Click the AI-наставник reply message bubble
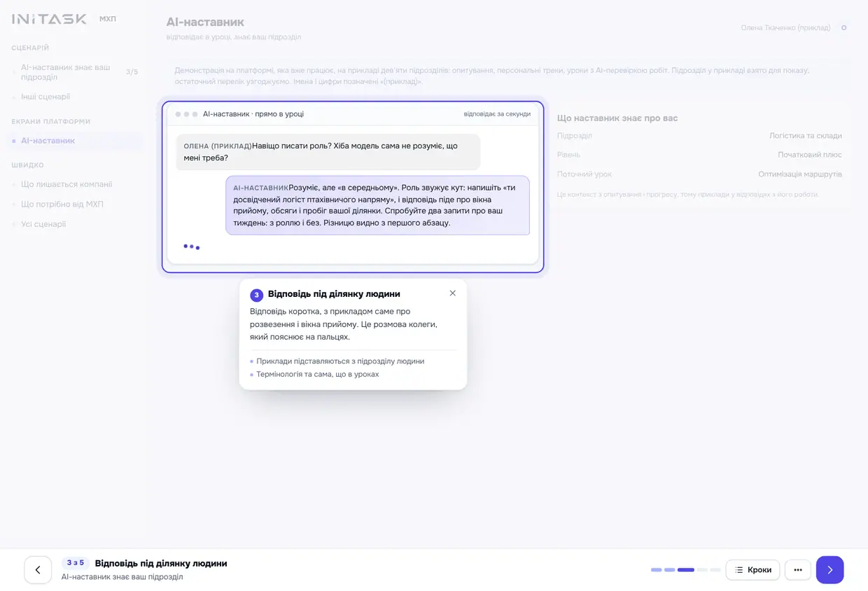Image resolution: width=868 pixels, height=591 pixels. point(377,205)
